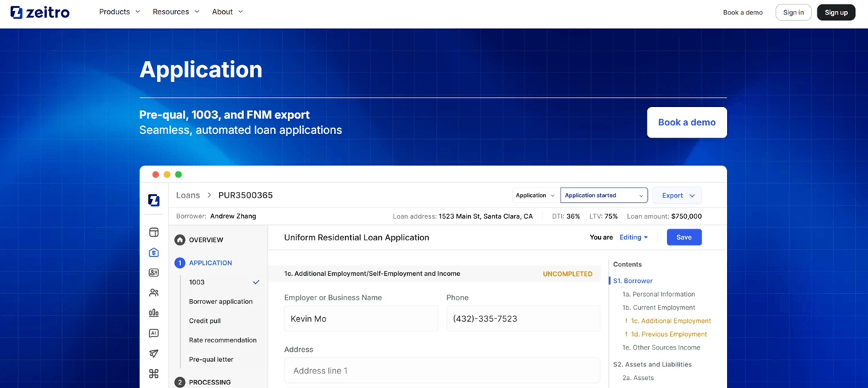The height and width of the screenshot is (388, 868).
Task: Click the 1c. Additional Employment section header
Action: [x=372, y=274]
